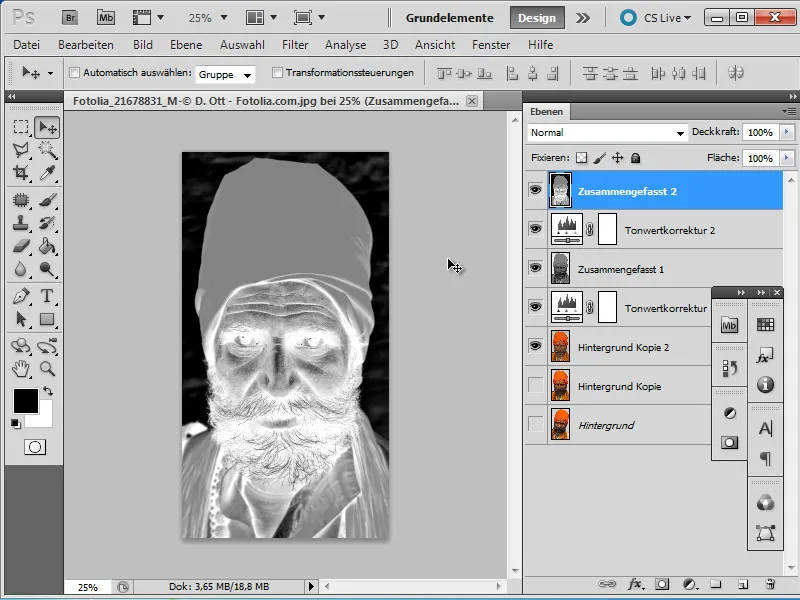
Task: Switch to the Ebenen panel tab
Action: (x=546, y=112)
